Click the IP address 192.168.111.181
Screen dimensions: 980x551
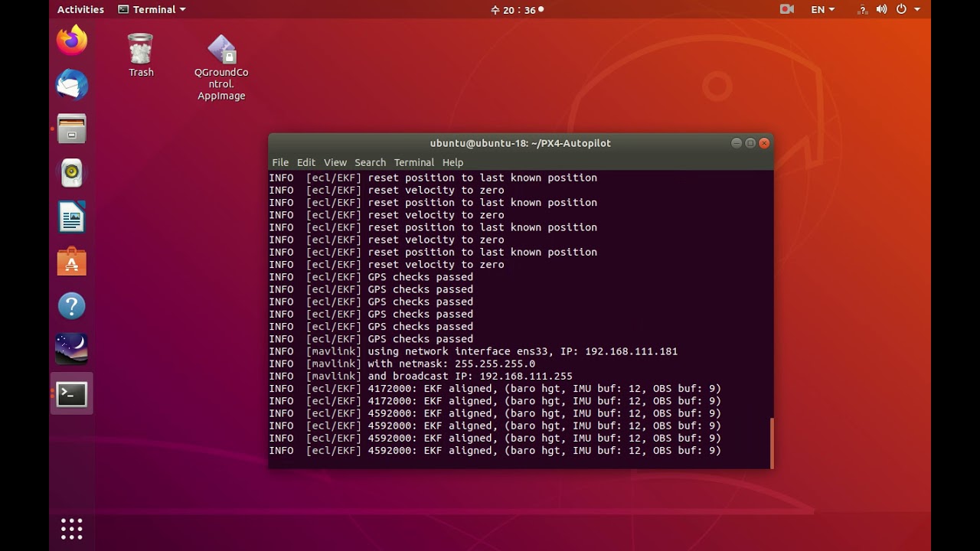coord(631,351)
